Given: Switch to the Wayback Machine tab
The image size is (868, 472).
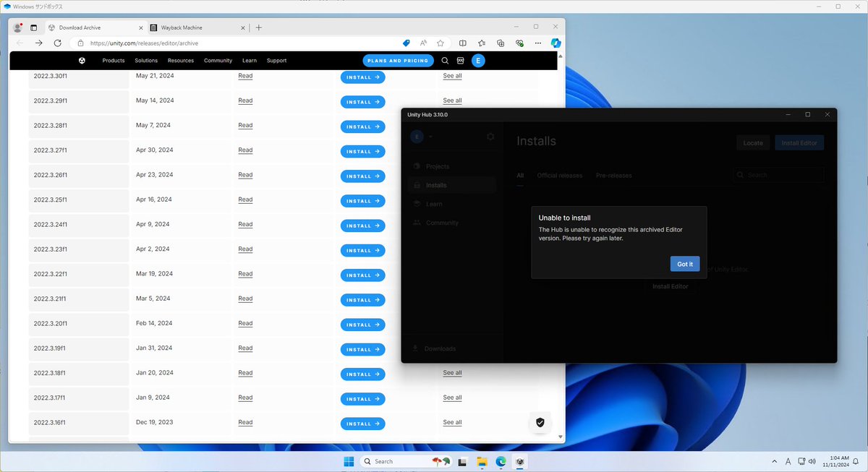Looking at the screenshot, I should point(197,27).
